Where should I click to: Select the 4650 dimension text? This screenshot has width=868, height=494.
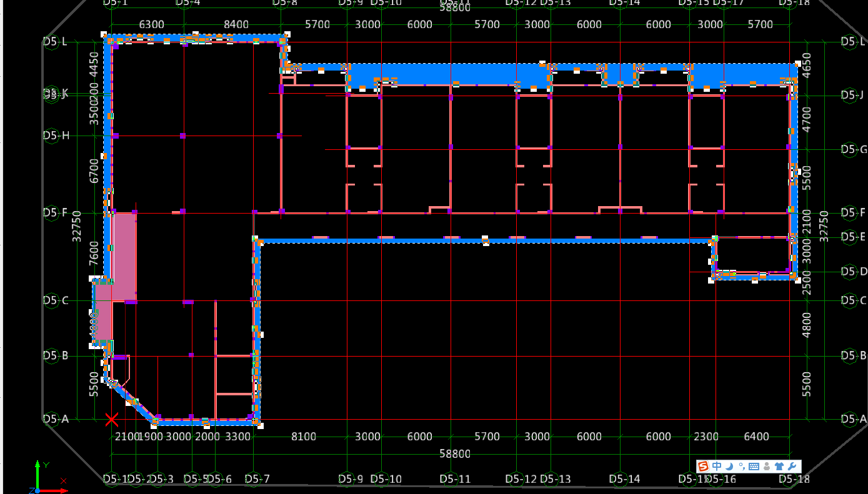point(806,65)
